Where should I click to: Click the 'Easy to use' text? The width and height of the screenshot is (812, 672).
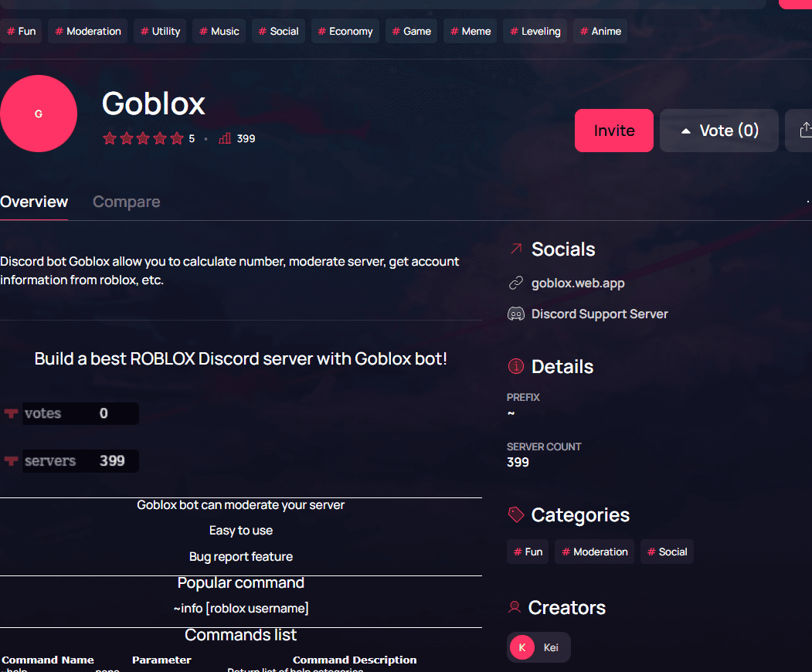click(241, 531)
